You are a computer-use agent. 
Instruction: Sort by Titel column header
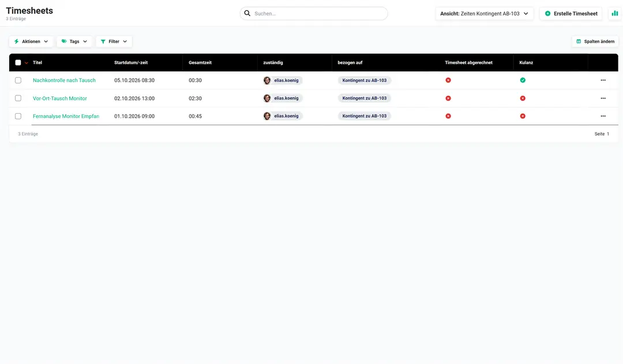click(37, 62)
